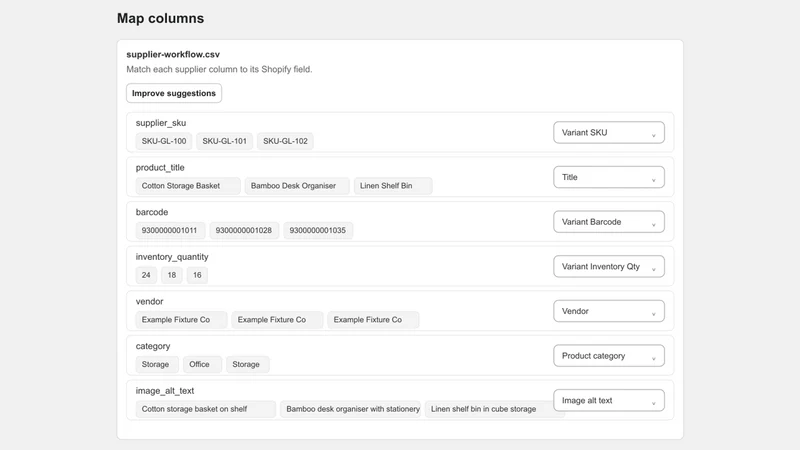
Task: Click the category column label
Action: click(x=153, y=346)
